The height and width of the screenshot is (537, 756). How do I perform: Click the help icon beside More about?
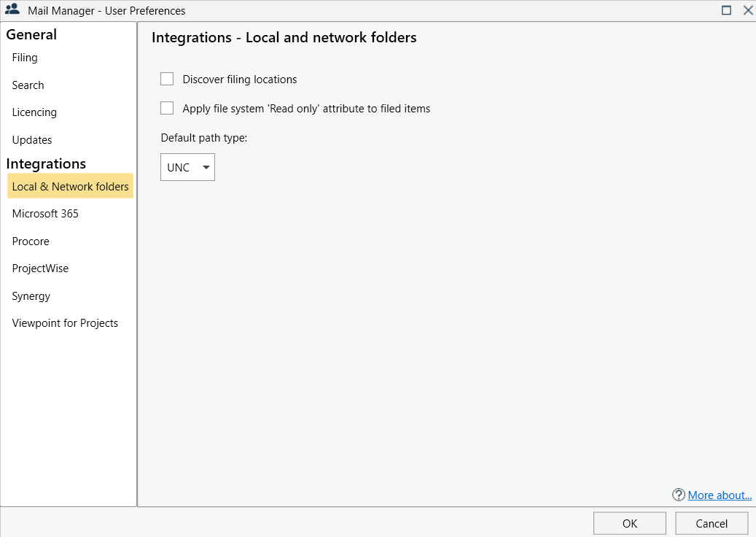[677, 495]
